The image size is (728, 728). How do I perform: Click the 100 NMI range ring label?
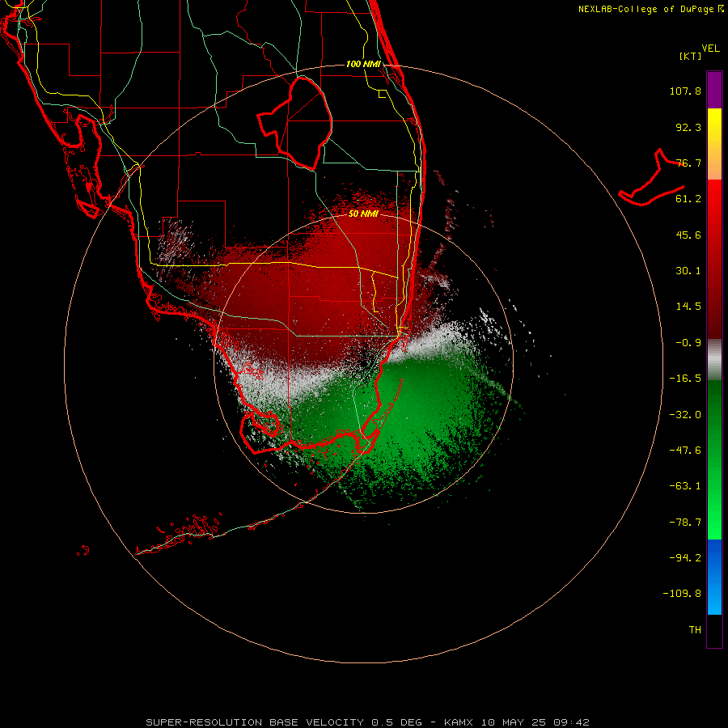pyautogui.click(x=363, y=64)
